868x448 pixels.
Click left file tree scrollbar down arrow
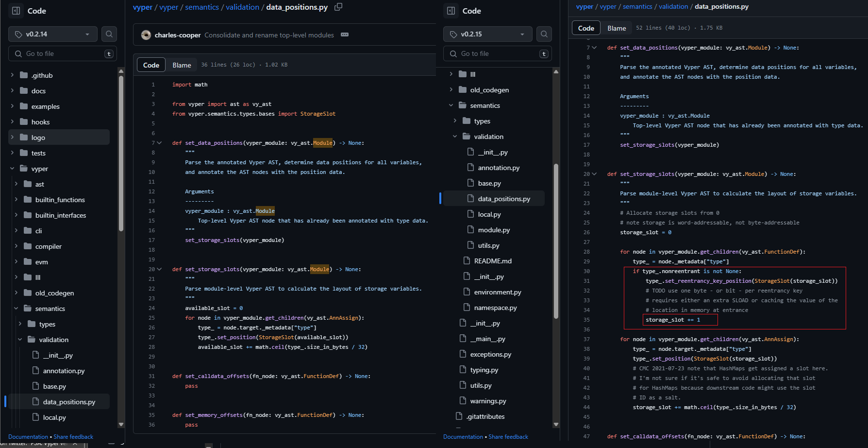click(121, 424)
